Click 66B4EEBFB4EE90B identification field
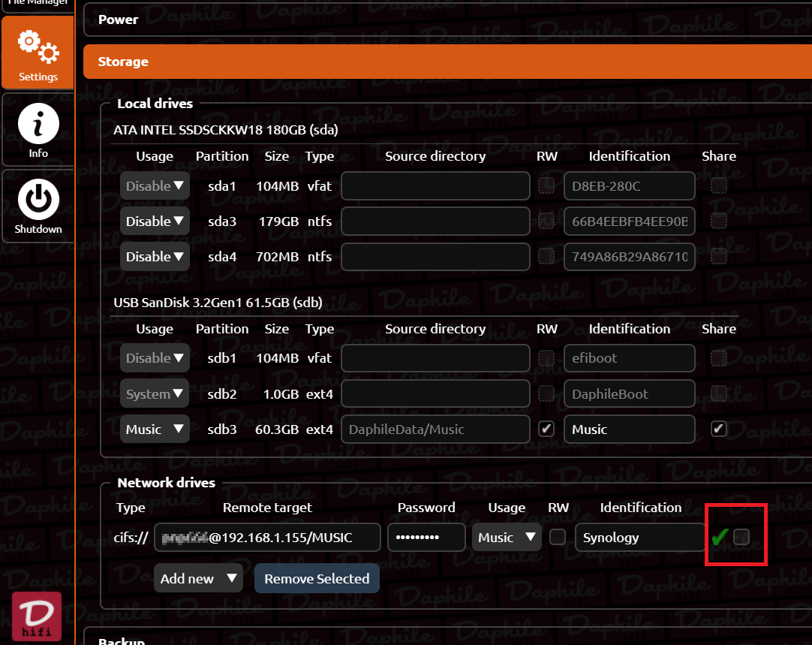Screen dimensions: 812x645 [629, 222]
